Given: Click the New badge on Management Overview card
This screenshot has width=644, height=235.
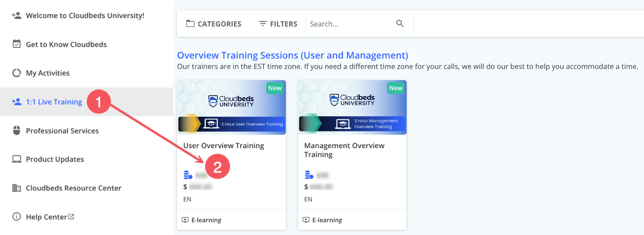Looking at the screenshot, I should [x=396, y=88].
